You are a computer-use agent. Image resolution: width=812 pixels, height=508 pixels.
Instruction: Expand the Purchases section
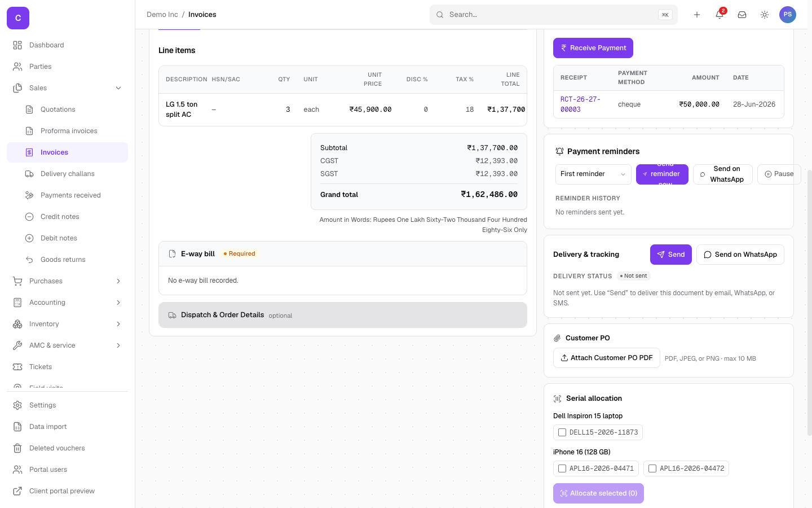[67, 281]
